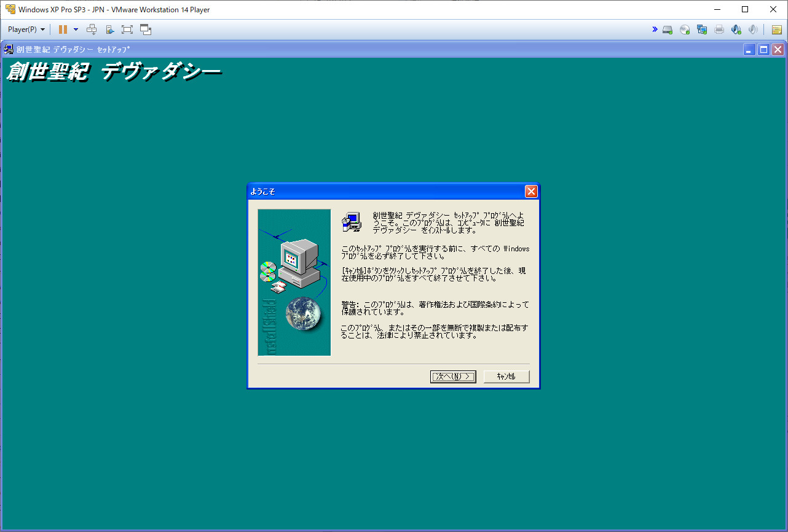This screenshot has height=532, width=788.
Task: Click the ようこそ dialog title text
Action: coord(262,191)
